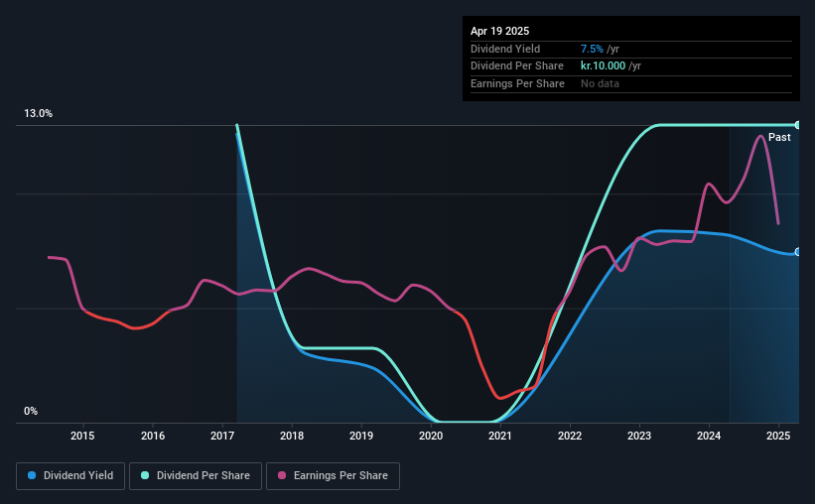Screen dimensions: 815x504
Task: Toggle the Dividend Yield legend button
Action: click(x=70, y=476)
